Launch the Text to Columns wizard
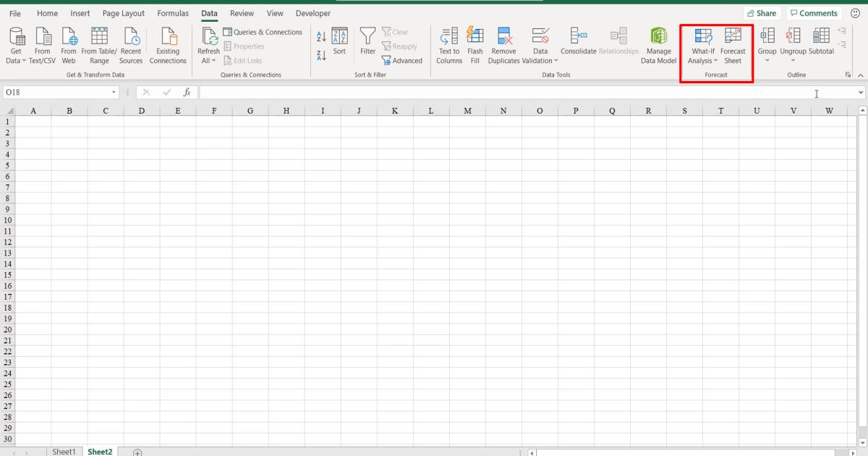868x456 pixels. pos(448,45)
